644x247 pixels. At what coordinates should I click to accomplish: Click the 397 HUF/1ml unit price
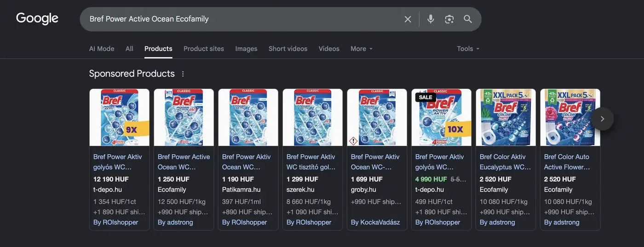243,201
